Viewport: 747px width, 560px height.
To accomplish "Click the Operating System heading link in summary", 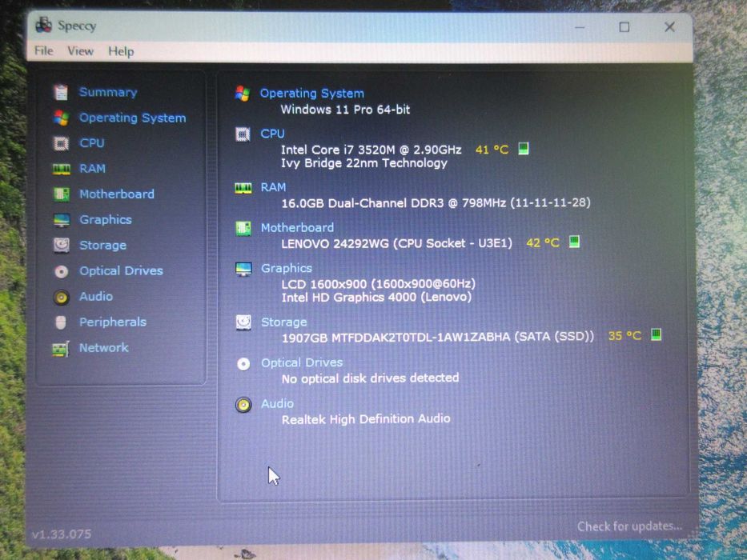I will click(312, 94).
